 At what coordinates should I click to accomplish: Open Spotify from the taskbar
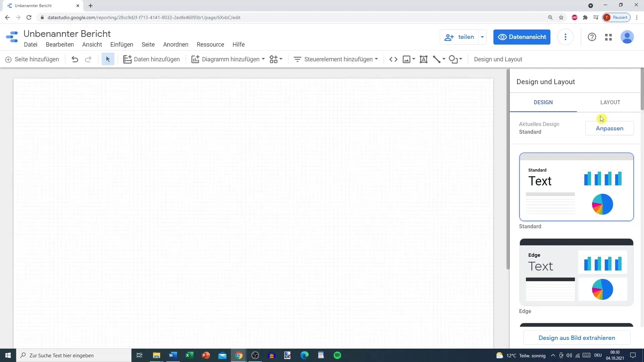point(337,355)
